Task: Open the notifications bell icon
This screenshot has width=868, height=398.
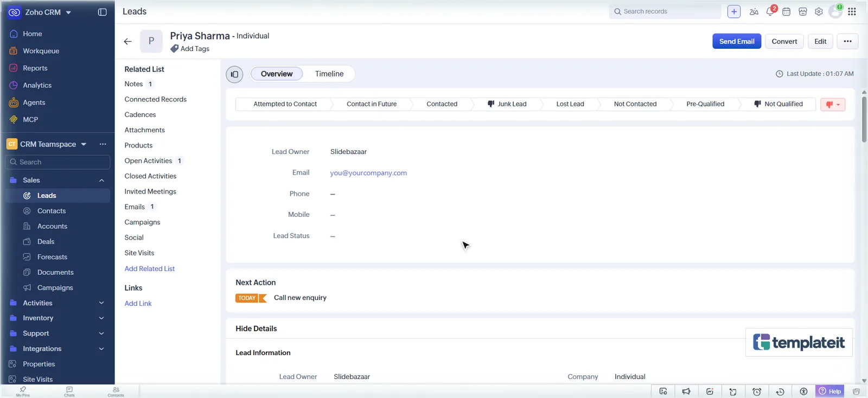Action: (770, 11)
